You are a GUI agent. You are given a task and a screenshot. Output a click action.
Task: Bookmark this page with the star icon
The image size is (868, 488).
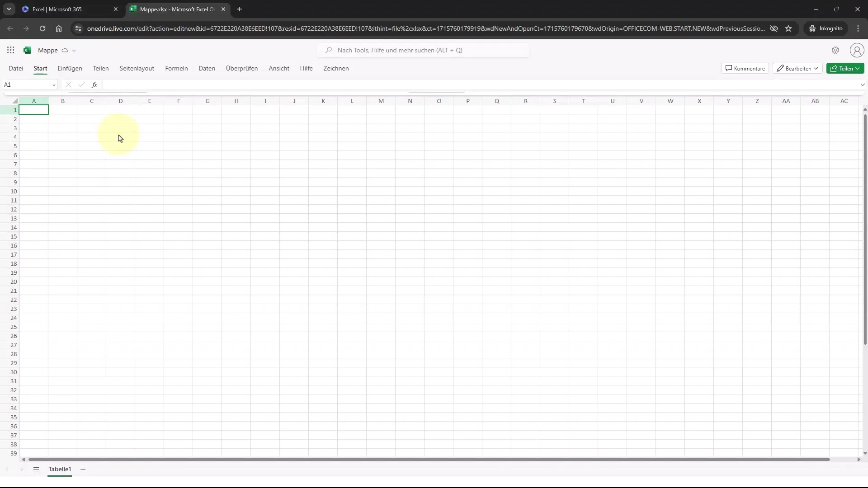click(788, 28)
